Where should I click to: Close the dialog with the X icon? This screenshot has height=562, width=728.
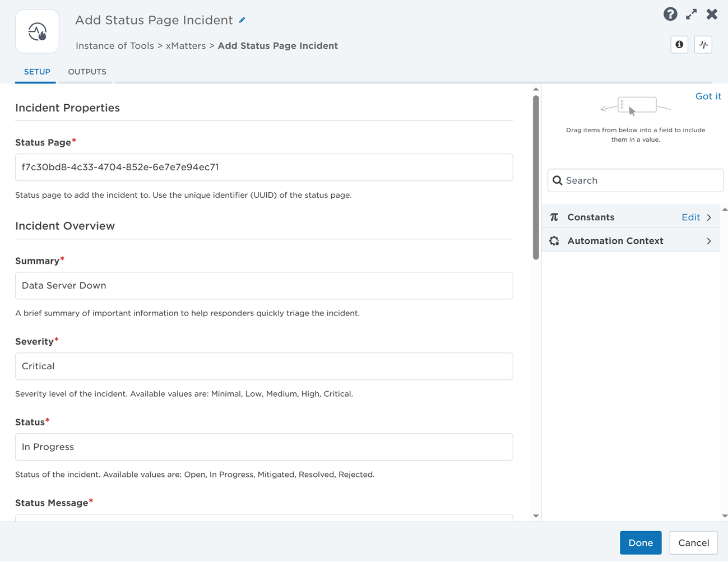[x=712, y=15]
